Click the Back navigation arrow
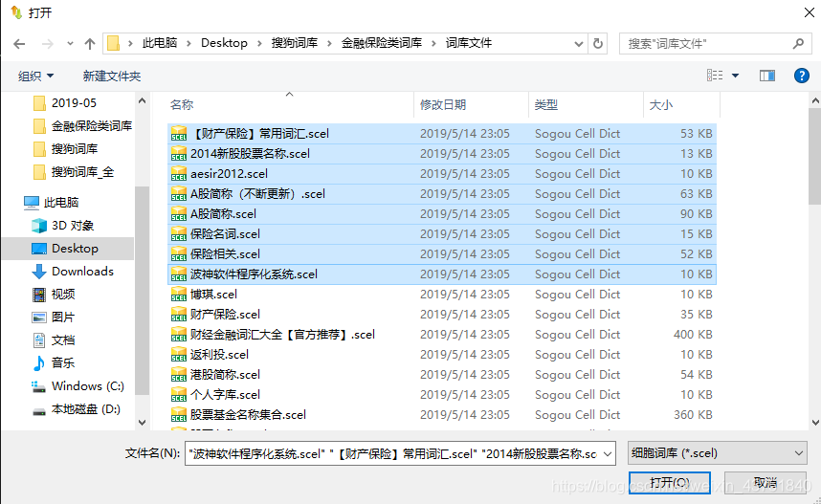 pos(19,44)
